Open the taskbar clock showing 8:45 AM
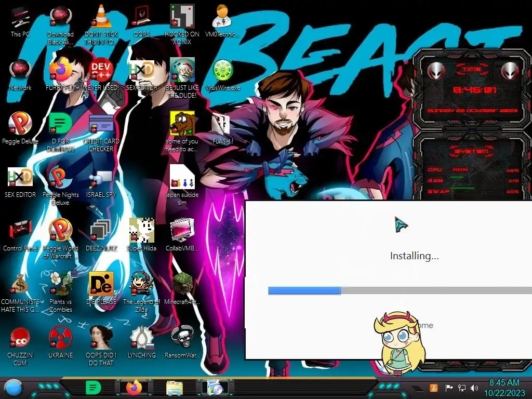 pos(504,388)
